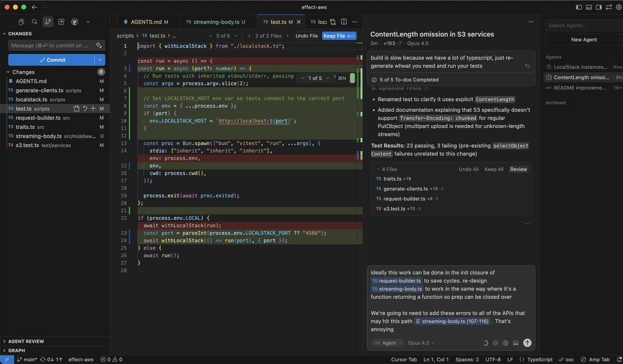Close the test.ts editor tab
The image size is (623, 364).
tap(300, 22)
